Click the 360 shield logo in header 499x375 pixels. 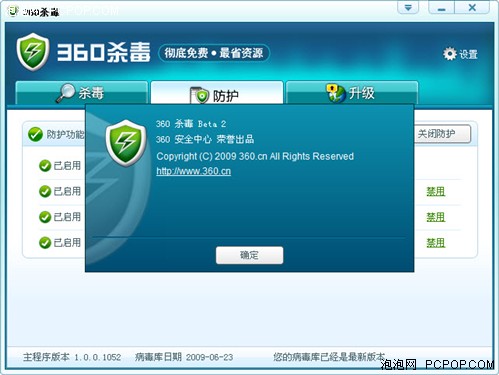tap(33, 52)
